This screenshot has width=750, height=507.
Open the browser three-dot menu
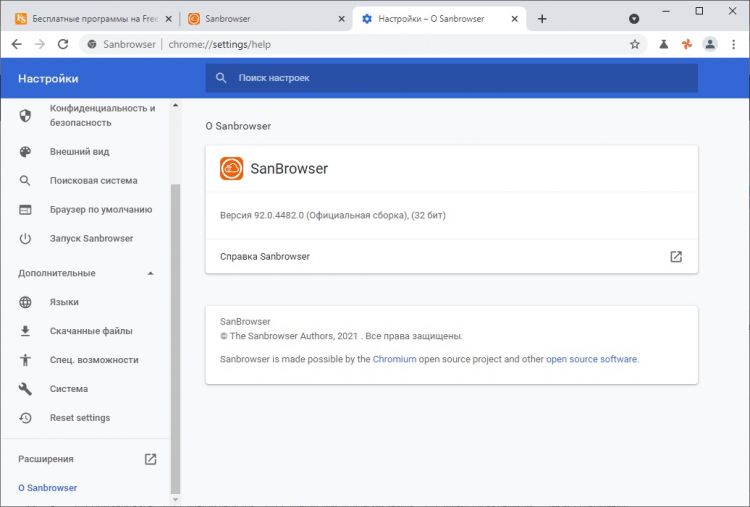734,44
